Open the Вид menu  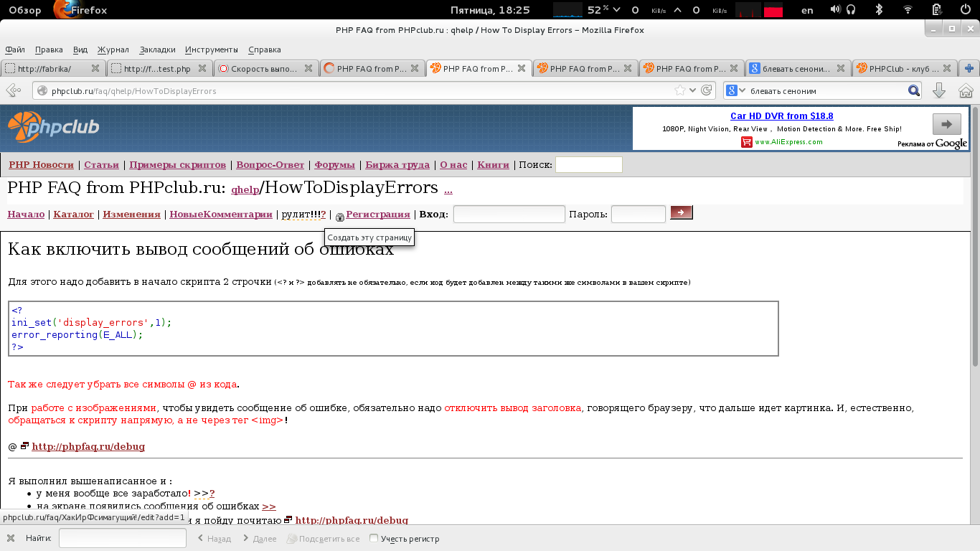[80, 50]
